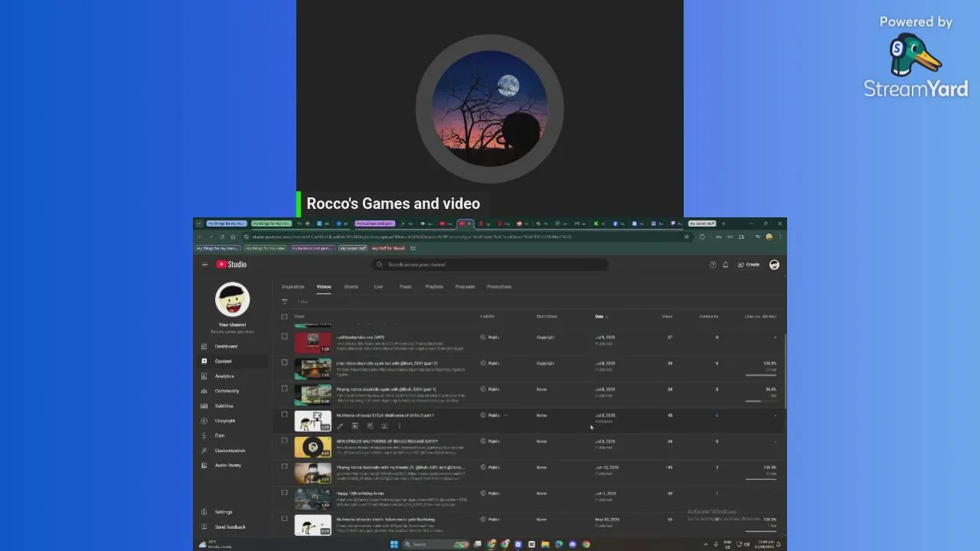Screen dimensions: 980x551
Task: Click the filter icon above the list
Action: point(285,302)
